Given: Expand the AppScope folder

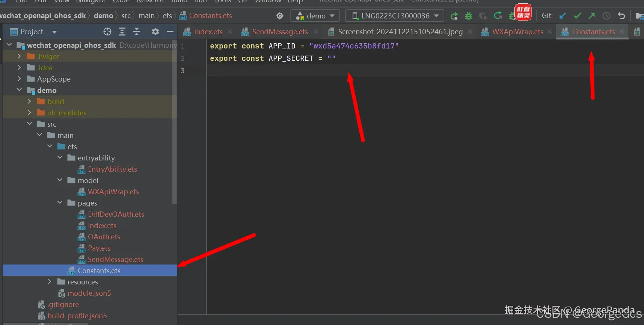Looking at the screenshot, I should tap(19, 79).
